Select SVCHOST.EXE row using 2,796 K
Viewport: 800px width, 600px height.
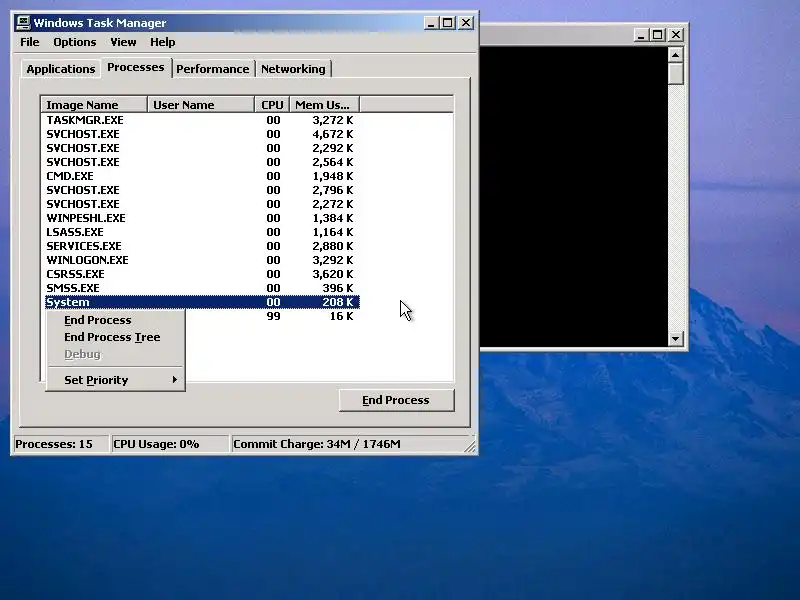[202, 190]
